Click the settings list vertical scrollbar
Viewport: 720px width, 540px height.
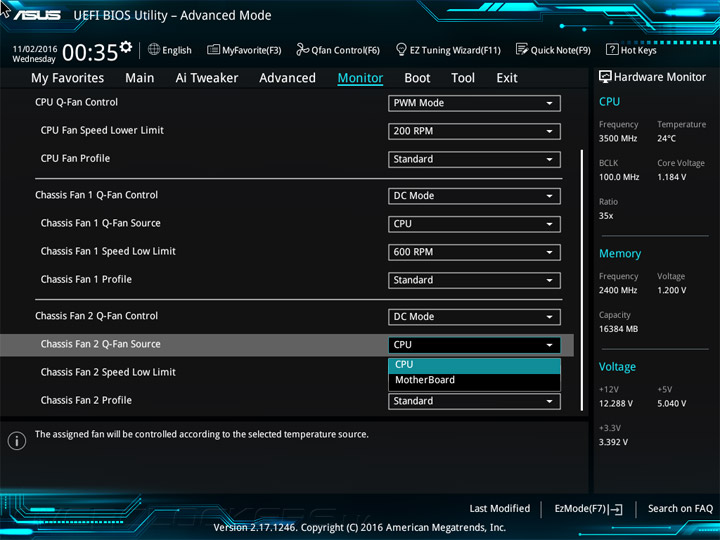pos(582,280)
